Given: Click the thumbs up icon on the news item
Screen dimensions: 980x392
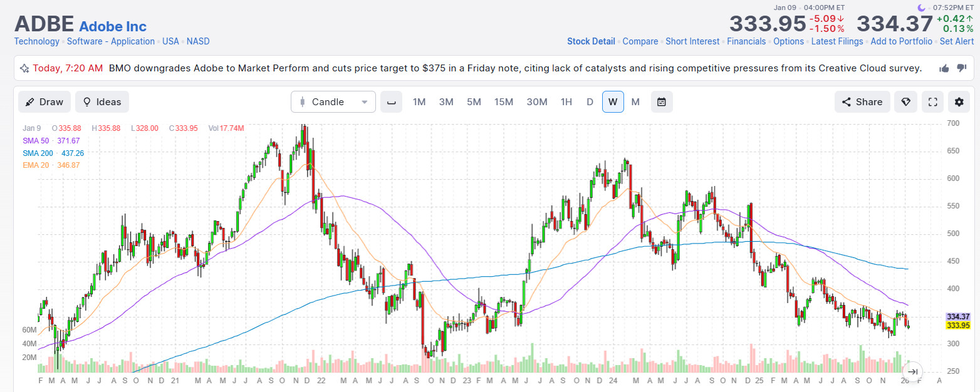Looking at the screenshot, I should [x=944, y=68].
